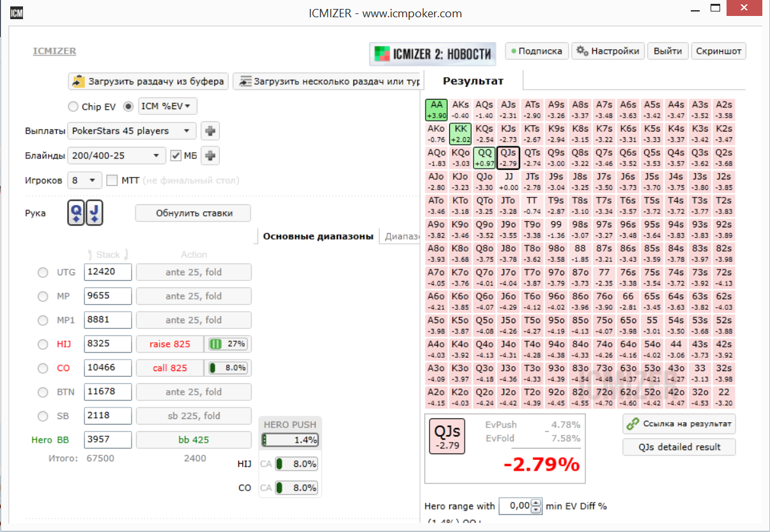770x532 pixels.
Task: Select the AKo cell in the hand grid
Action: (437, 134)
